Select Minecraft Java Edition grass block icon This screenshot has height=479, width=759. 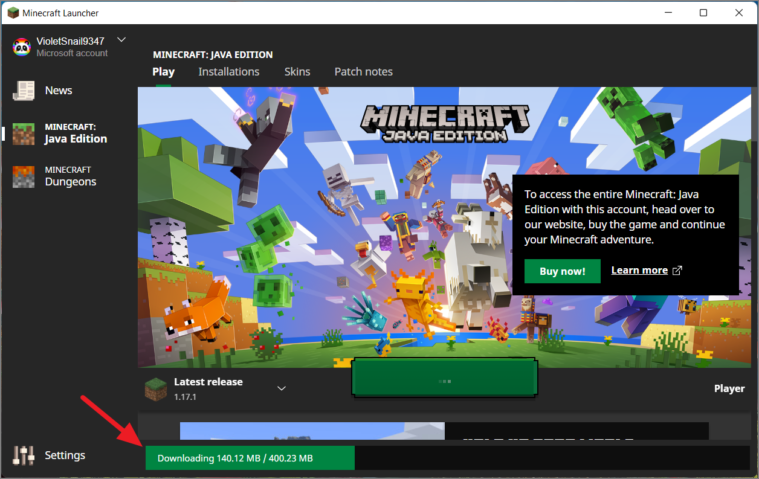23,134
